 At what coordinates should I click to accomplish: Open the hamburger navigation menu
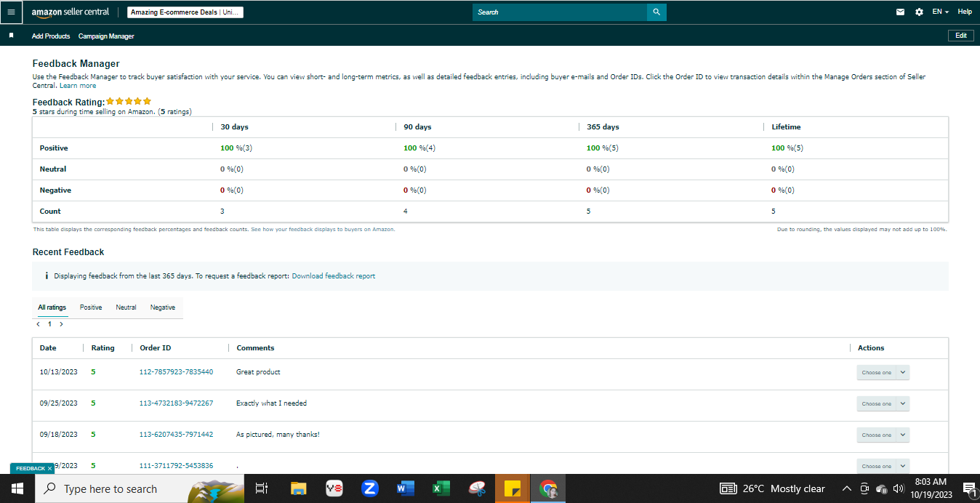click(11, 12)
